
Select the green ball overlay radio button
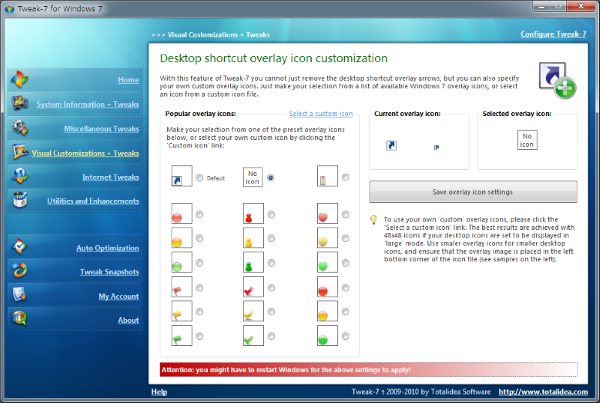point(199,263)
